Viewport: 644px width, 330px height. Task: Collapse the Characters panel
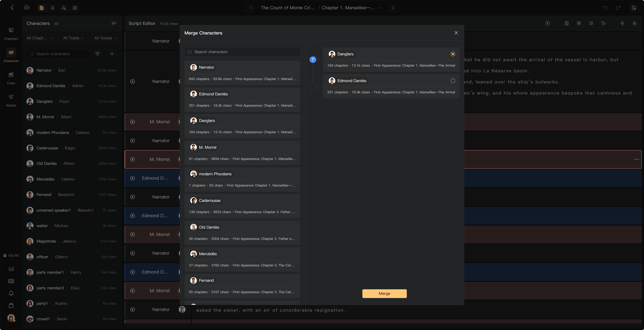click(x=114, y=23)
